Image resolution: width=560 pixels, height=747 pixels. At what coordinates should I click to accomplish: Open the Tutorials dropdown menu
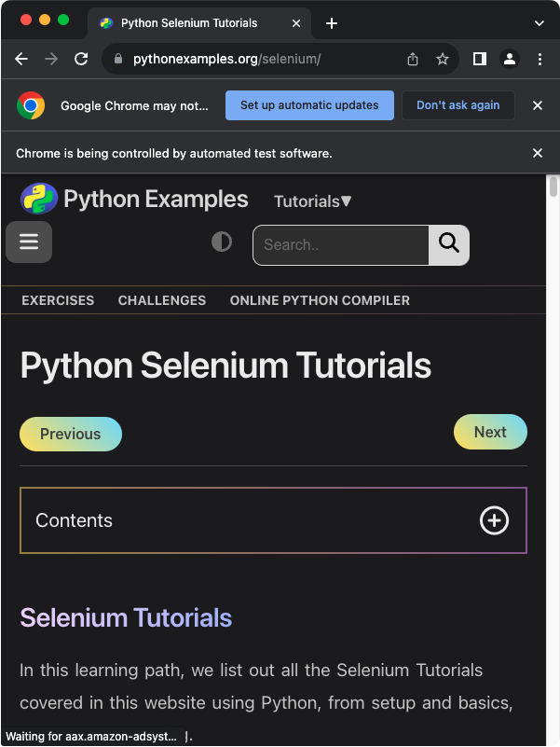click(x=313, y=201)
